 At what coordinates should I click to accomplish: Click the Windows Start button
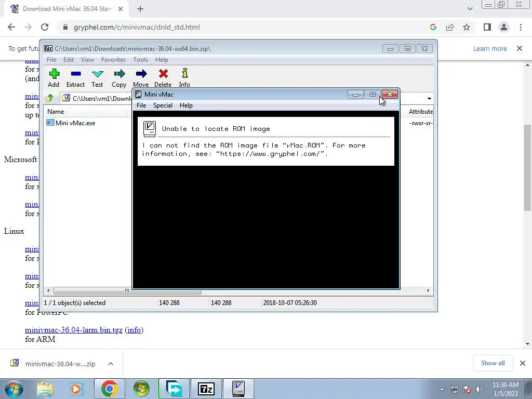[x=14, y=389]
